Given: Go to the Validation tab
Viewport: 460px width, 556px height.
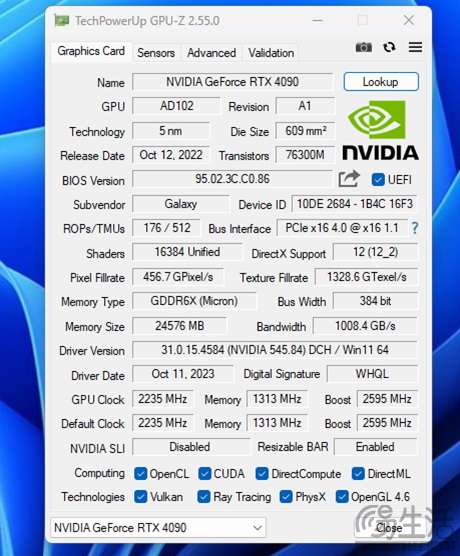Looking at the screenshot, I should (271, 53).
